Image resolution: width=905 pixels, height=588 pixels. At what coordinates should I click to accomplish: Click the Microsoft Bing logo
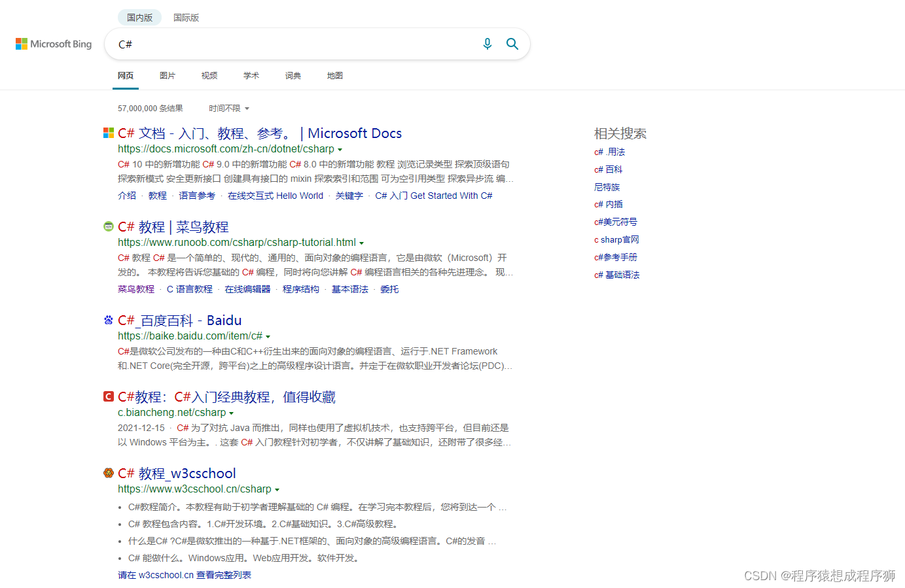(x=54, y=44)
